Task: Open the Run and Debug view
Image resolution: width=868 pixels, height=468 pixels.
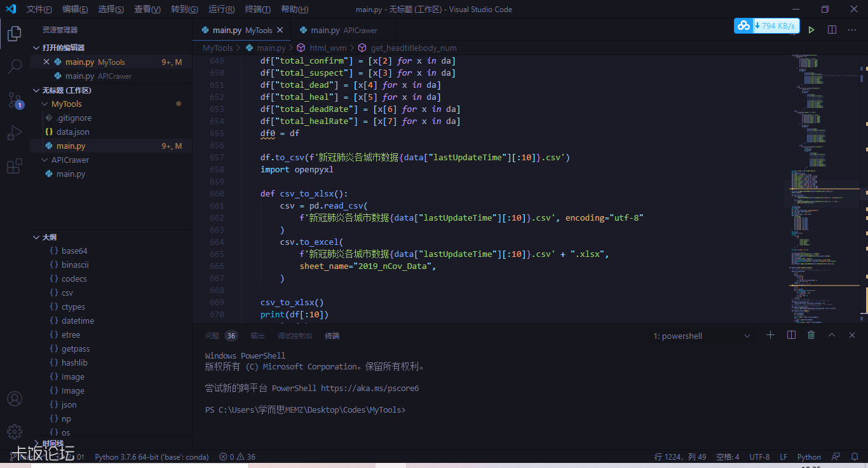Action: click(x=15, y=133)
